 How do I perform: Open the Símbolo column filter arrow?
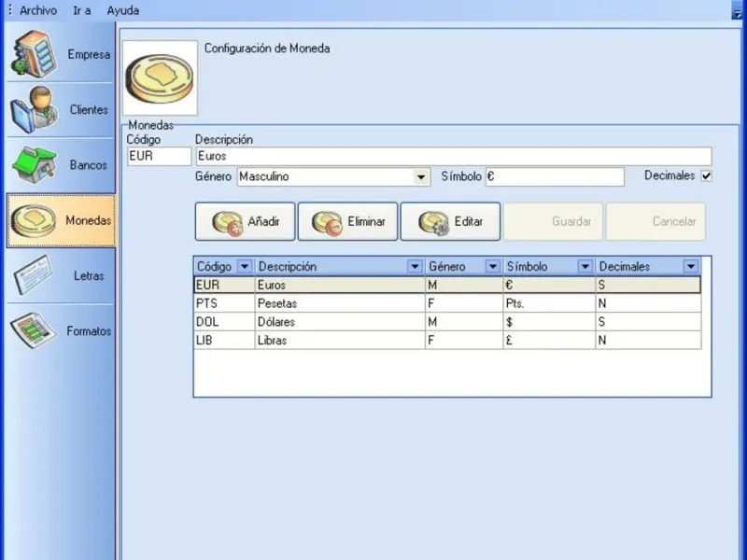click(x=585, y=266)
